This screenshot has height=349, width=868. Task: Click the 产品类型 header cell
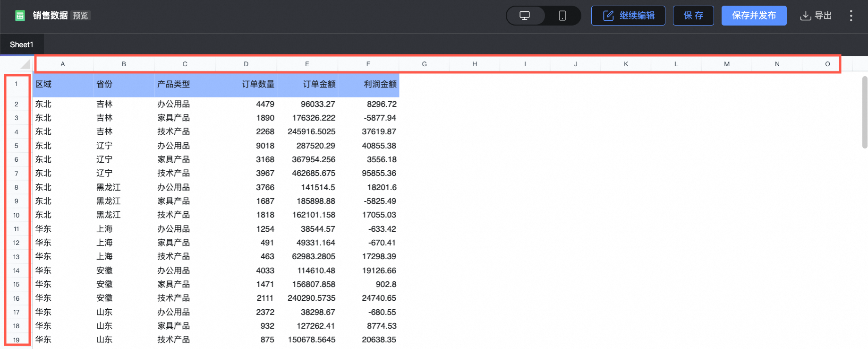[x=185, y=84]
